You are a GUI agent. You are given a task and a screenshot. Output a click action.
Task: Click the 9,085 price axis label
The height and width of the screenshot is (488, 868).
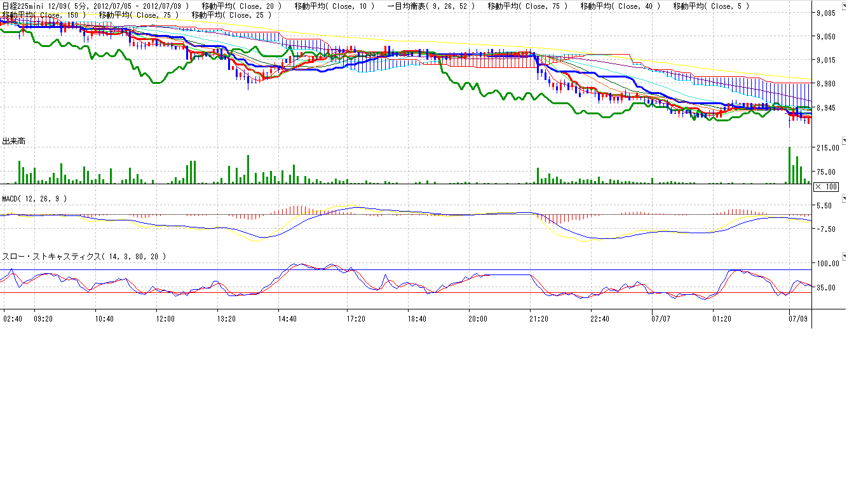point(827,13)
